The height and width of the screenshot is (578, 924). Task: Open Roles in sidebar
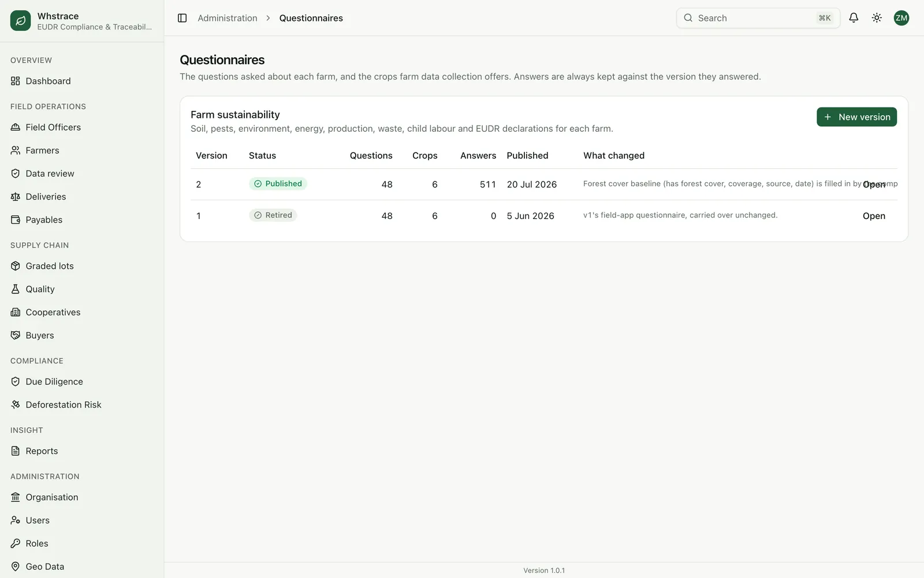82,543
